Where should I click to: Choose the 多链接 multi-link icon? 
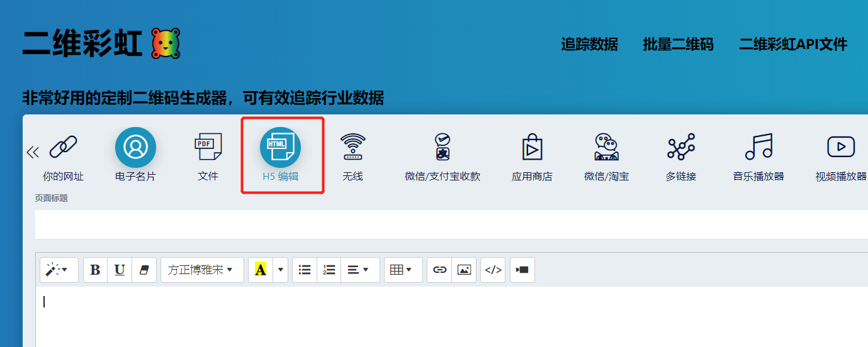click(x=680, y=148)
